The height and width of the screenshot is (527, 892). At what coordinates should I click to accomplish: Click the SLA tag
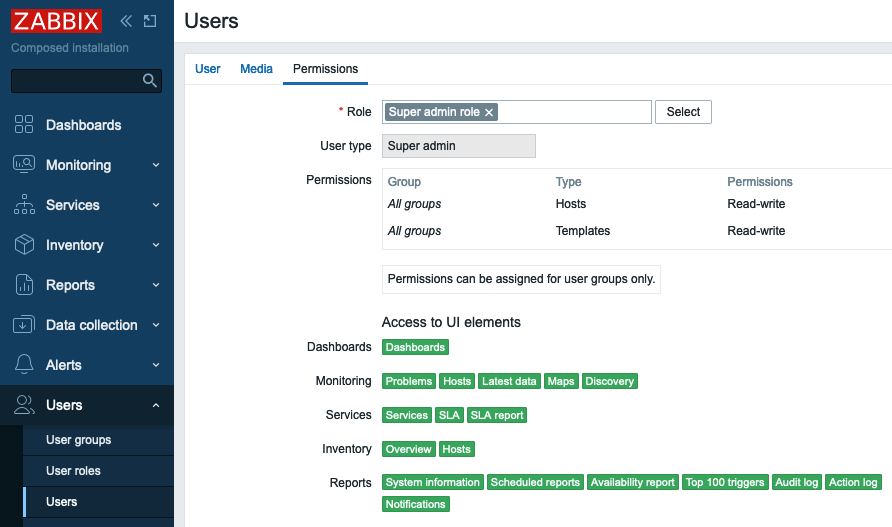[x=449, y=415]
